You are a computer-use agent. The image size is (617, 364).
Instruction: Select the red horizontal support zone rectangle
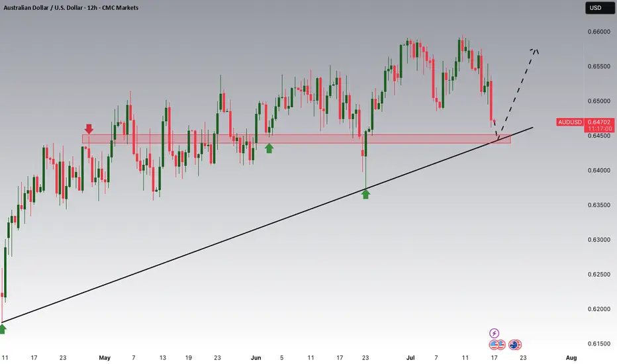pos(297,139)
